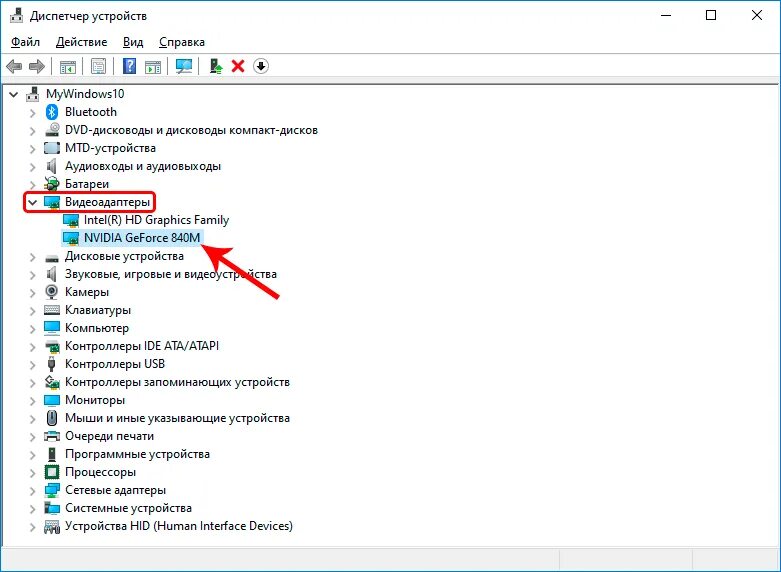Toggle the console tree pane icon

click(x=68, y=66)
